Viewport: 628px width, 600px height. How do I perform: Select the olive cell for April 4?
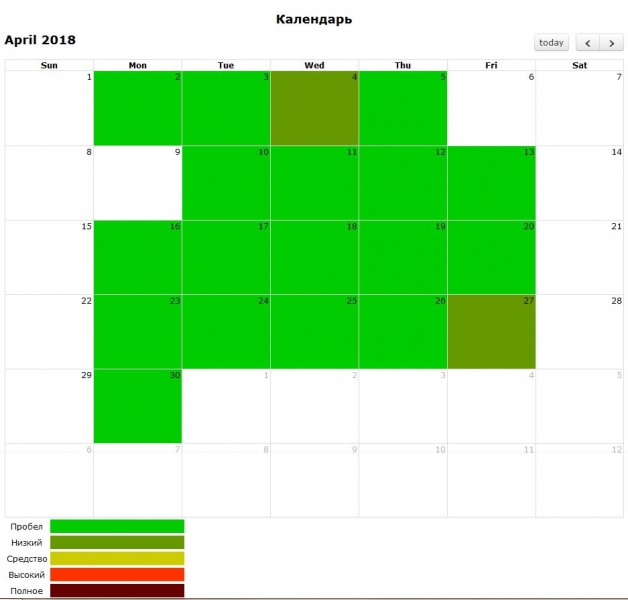314,108
